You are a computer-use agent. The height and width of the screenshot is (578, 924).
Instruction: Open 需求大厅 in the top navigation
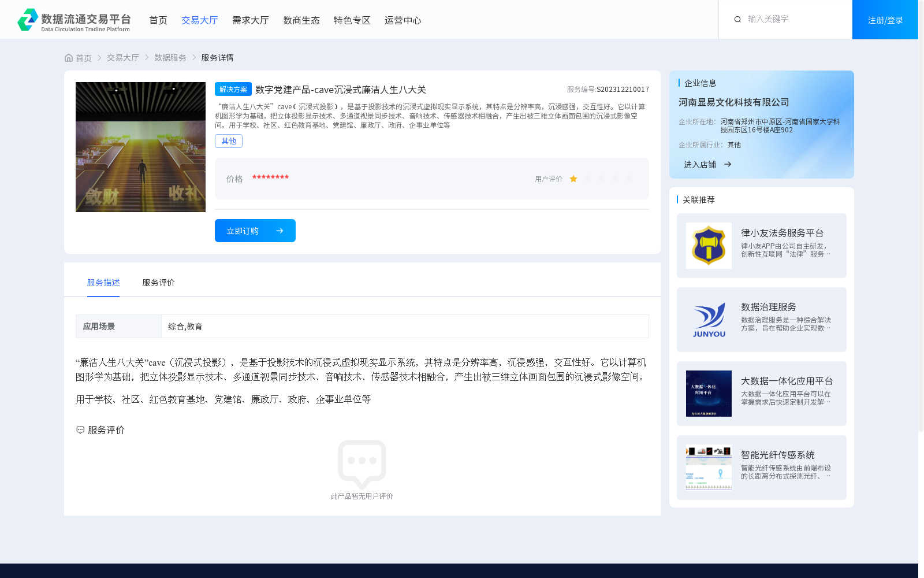tap(251, 20)
